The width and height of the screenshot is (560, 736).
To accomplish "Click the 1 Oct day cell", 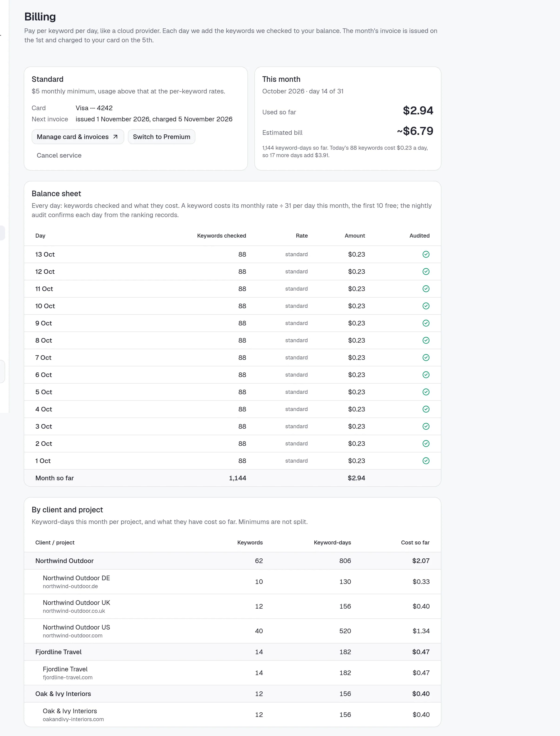I will pyautogui.click(x=43, y=461).
